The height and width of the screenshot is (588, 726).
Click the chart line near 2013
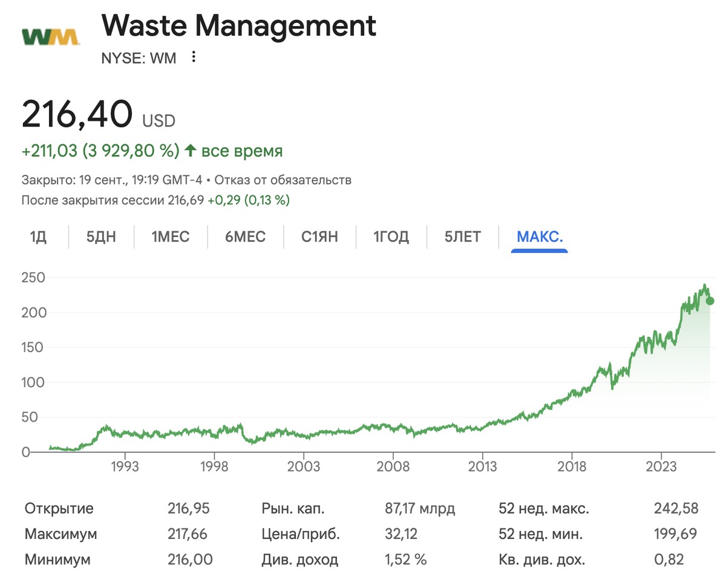482,425
